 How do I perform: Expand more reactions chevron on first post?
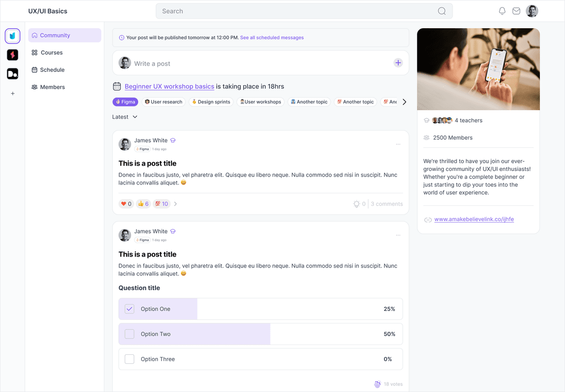pos(175,204)
